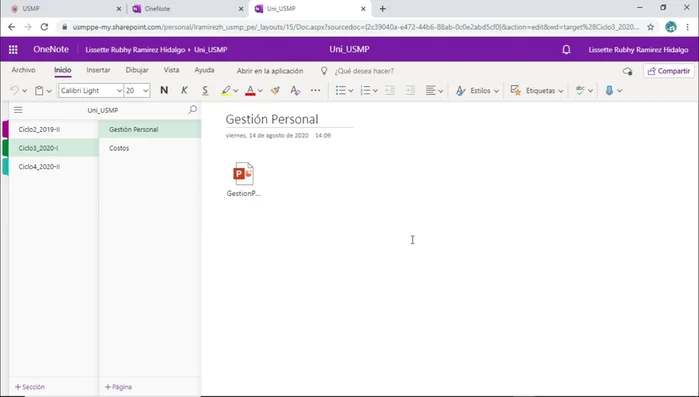Select the Ciclo3_2020-I section
The image size is (699, 397).
tap(53, 148)
